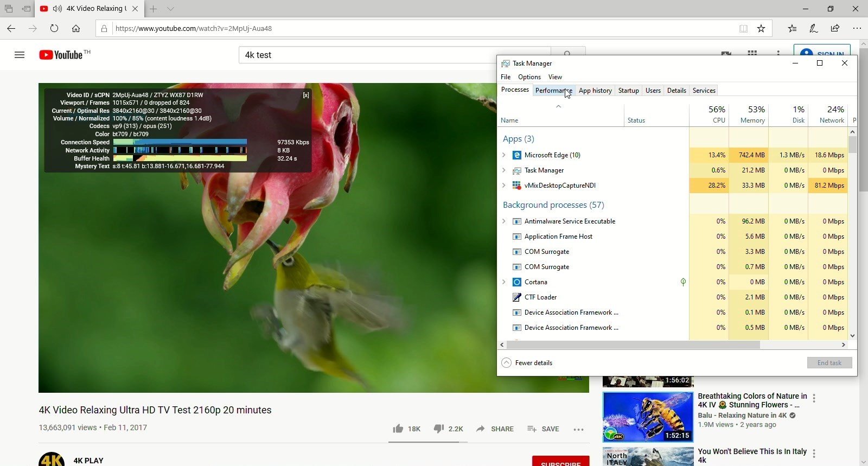Click the Edge share icon
868x466 pixels.
click(x=835, y=28)
